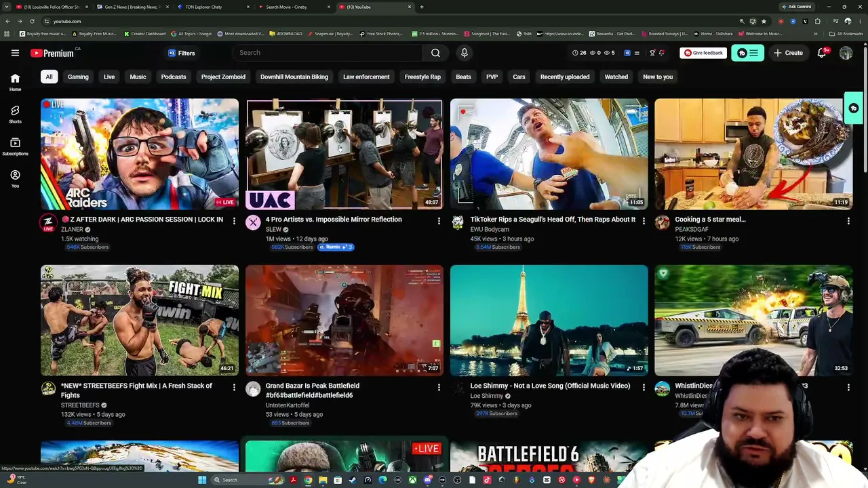Image resolution: width=868 pixels, height=488 pixels.
Task: Open the All Bookmarks folder
Action: 846,34
